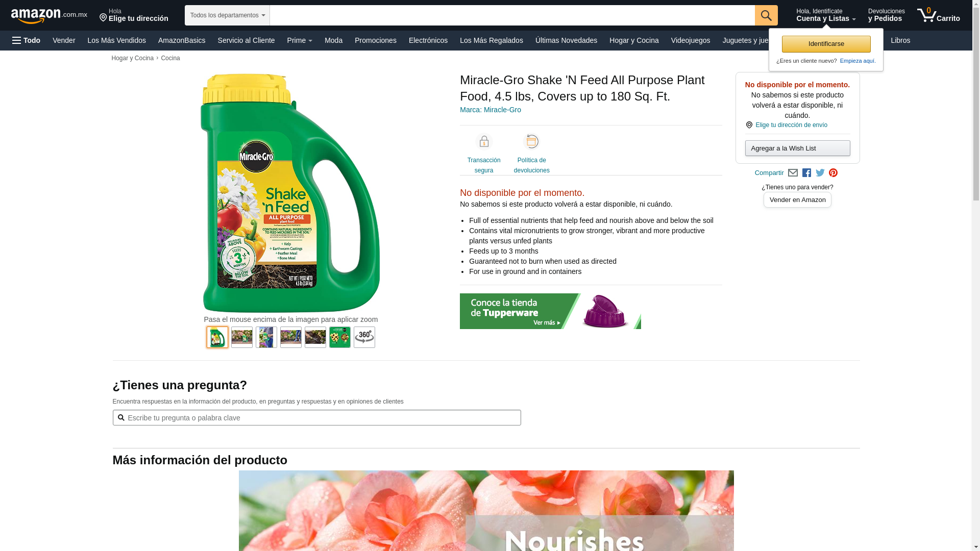Open Promociones in navigation bar
Screen dimensions: 980x551
pos(376,40)
